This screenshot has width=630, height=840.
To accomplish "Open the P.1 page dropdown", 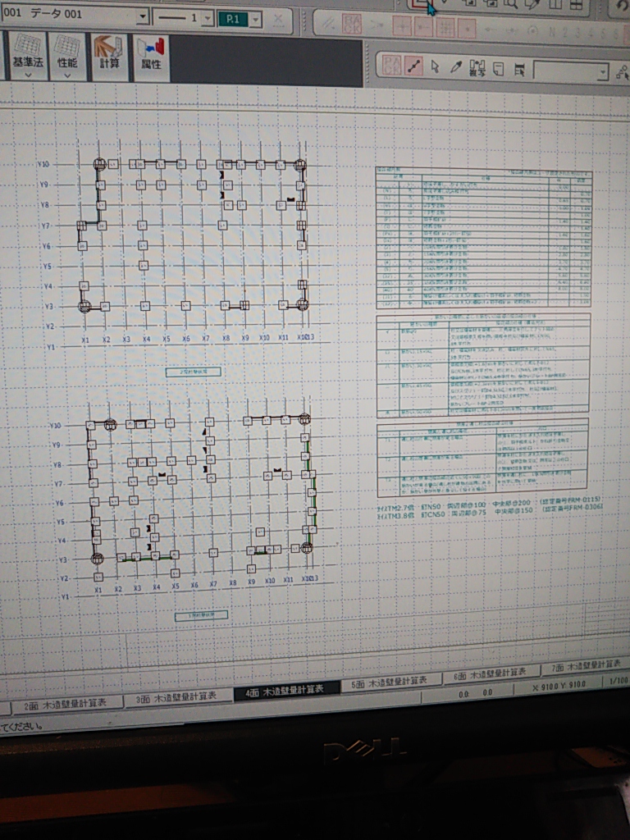I will [256, 19].
